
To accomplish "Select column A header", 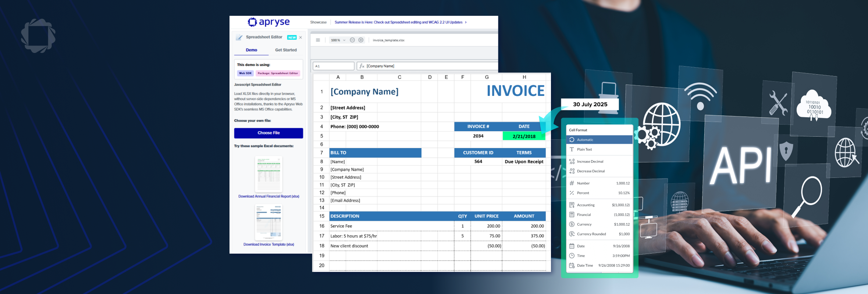I will point(338,77).
